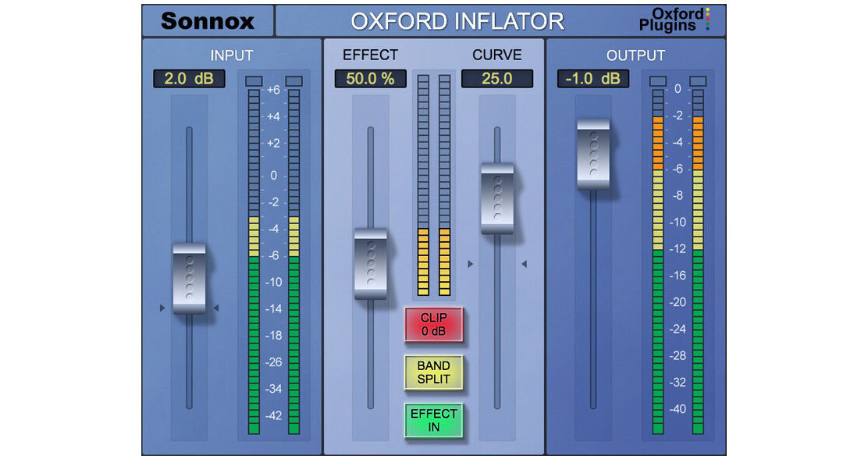Screen dimensions: 868x456
Task: Reset right input meter clip indicator
Action: click(x=294, y=81)
